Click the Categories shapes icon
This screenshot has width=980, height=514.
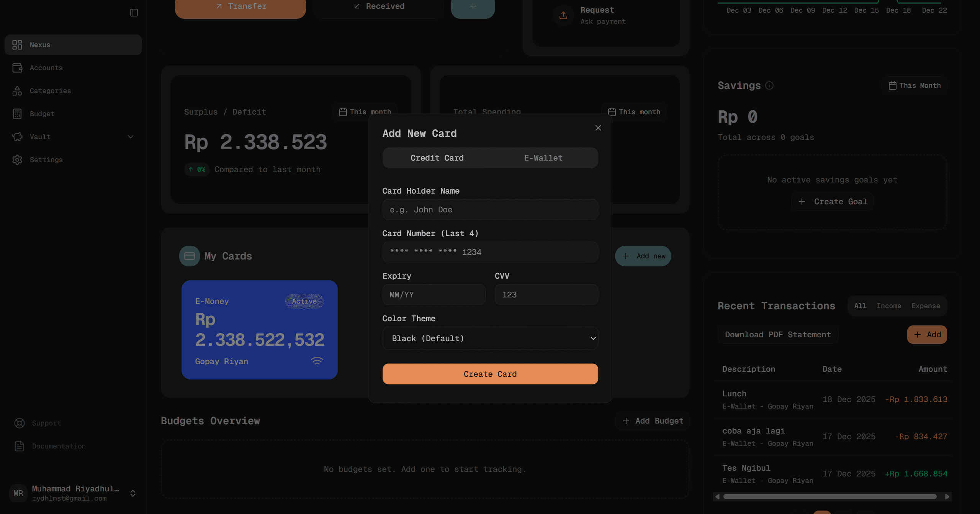point(17,91)
